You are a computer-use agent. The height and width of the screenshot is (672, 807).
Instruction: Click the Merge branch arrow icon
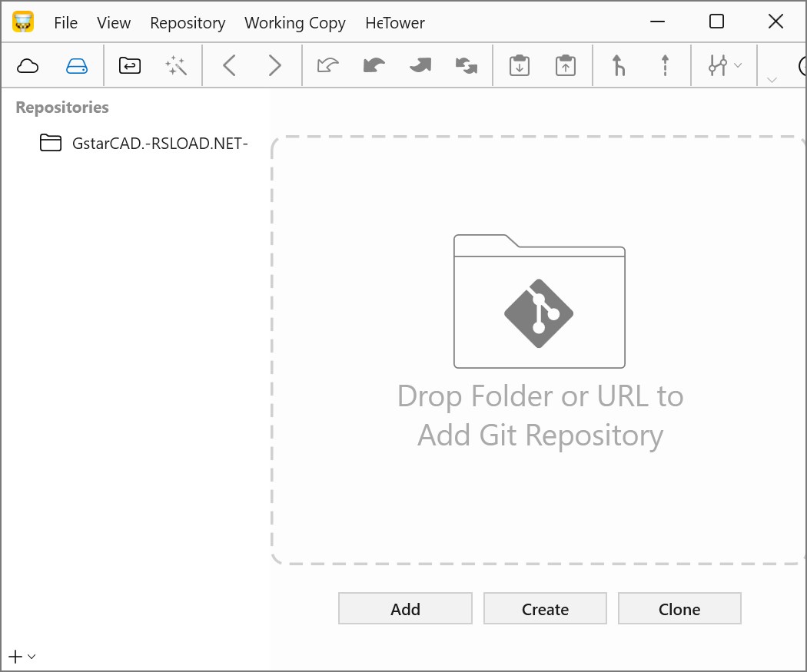[619, 66]
